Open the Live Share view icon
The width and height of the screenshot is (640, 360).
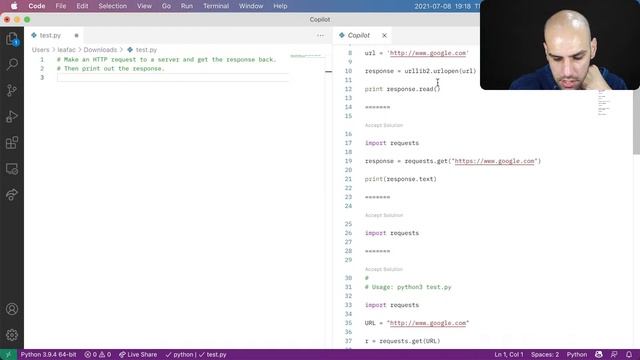[x=12, y=195]
